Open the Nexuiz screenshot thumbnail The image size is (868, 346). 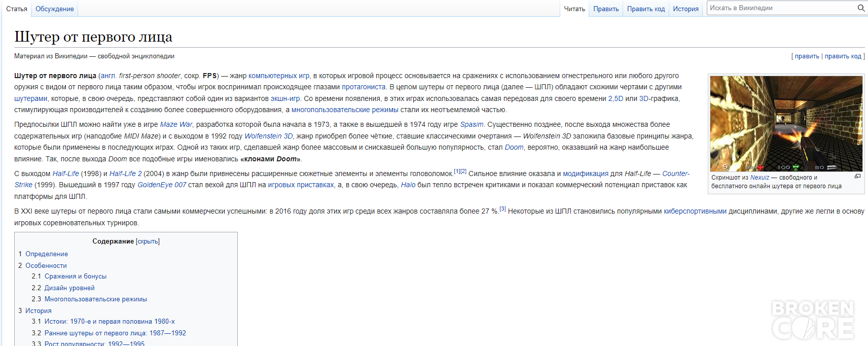click(x=786, y=124)
